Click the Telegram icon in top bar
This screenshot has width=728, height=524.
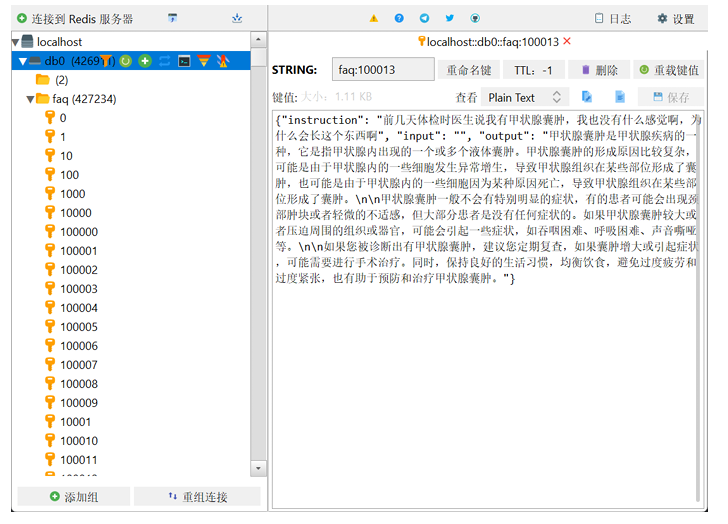(425, 18)
